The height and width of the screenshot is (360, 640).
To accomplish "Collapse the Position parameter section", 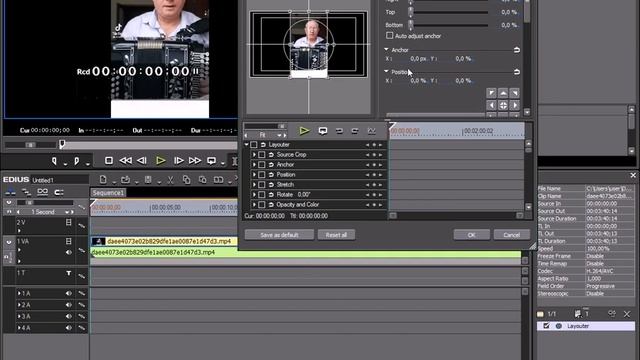I will 386,71.
